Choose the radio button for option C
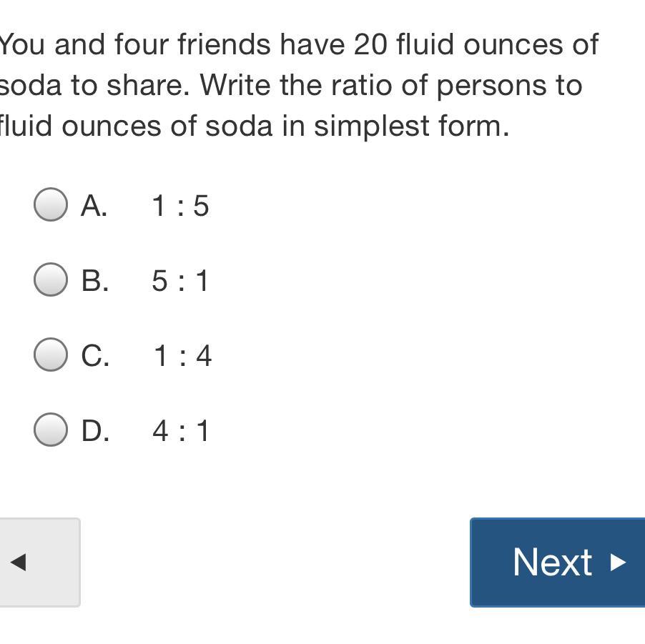The width and height of the screenshot is (645, 644). [51, 355]
